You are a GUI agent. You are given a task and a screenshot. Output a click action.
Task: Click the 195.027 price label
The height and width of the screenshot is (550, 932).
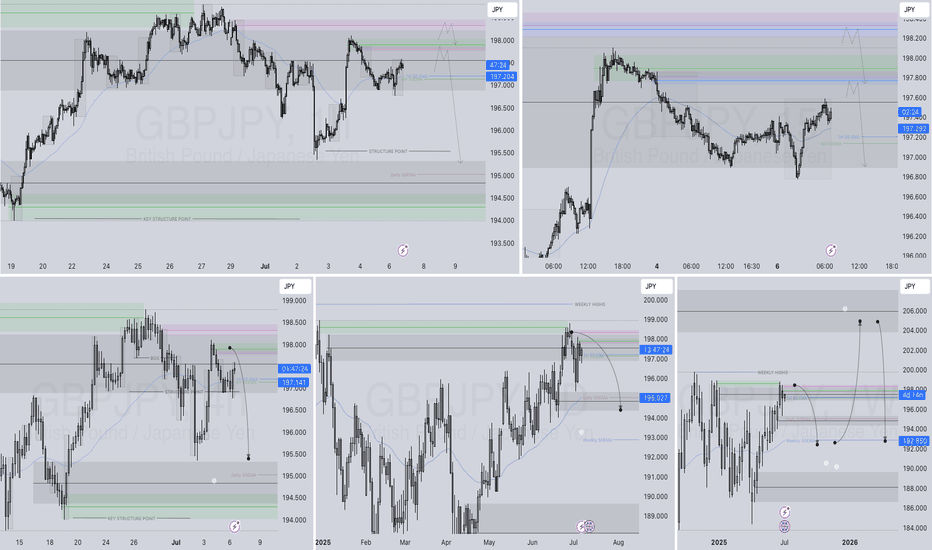click(655, 398)
